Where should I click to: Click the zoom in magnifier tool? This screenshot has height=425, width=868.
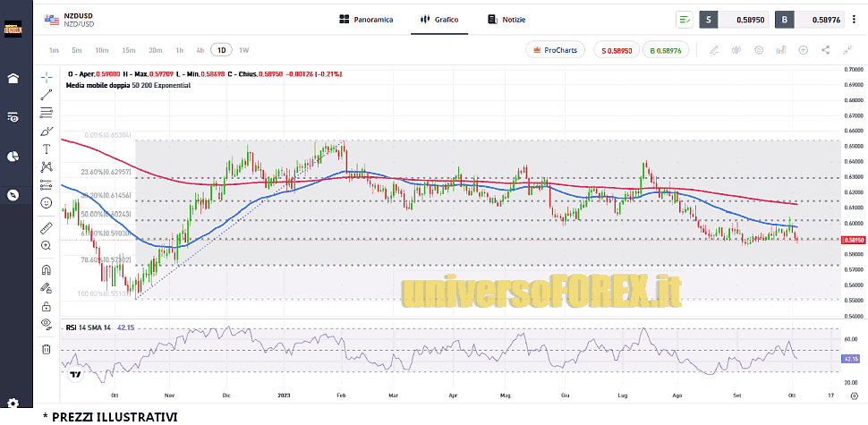[47, 245]
